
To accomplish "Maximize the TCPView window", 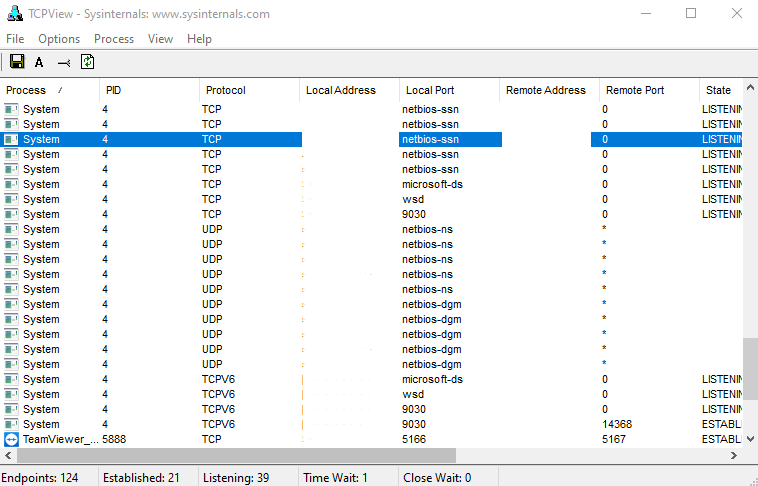I will (x=691, y=13).
